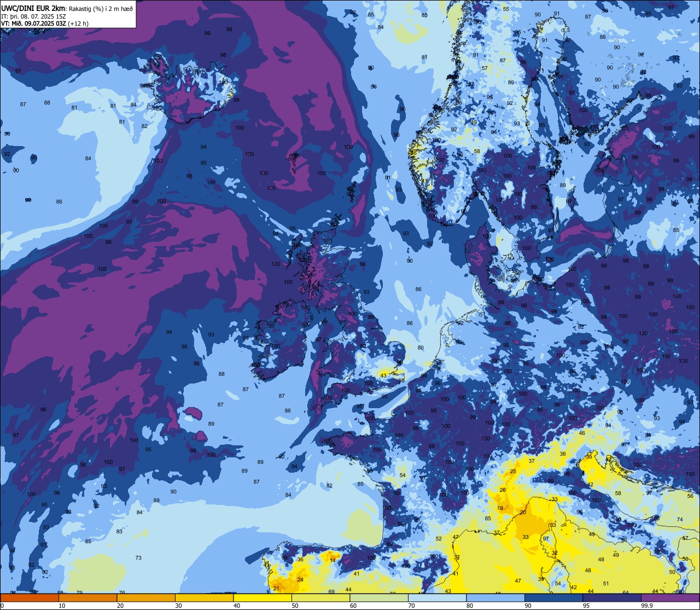
Task: Click the 80–90 blue legend segment
Action: coord(495,597)
